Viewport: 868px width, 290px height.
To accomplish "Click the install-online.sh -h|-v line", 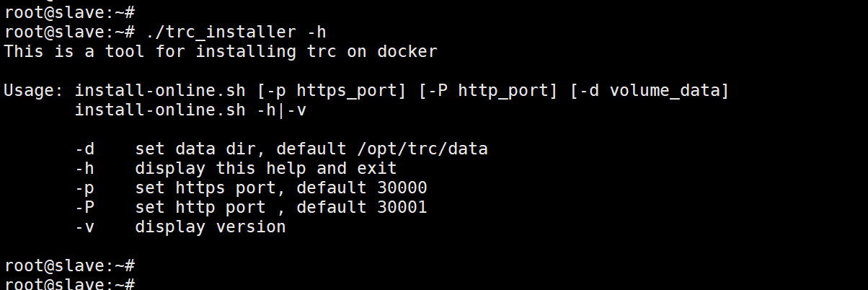I will (190, 110).
